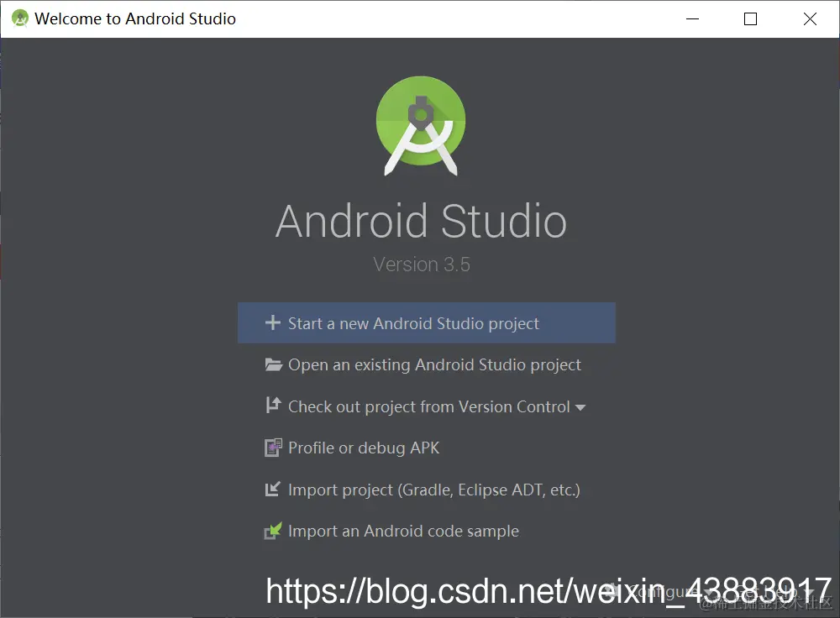Close the Welcome to Android Studio window
This screenshot has width=840, height=618.
pyautogui.click(x=810, y=18)
